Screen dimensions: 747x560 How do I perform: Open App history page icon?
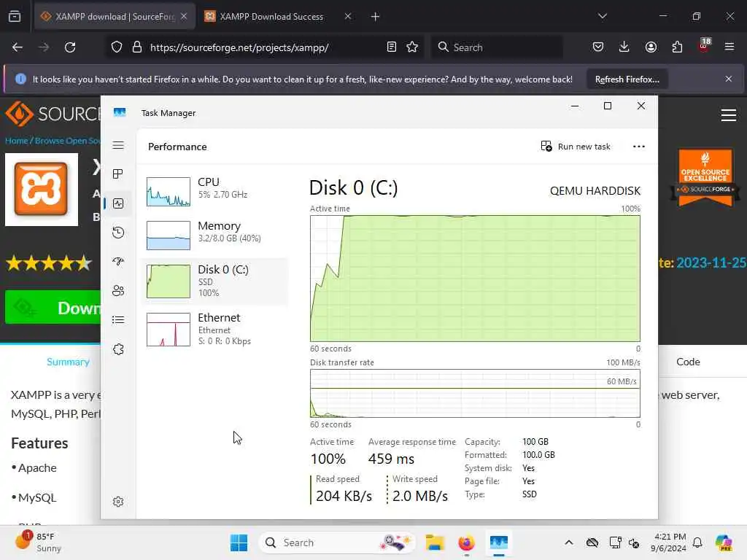pyautogui.click(x=118, y=233)
